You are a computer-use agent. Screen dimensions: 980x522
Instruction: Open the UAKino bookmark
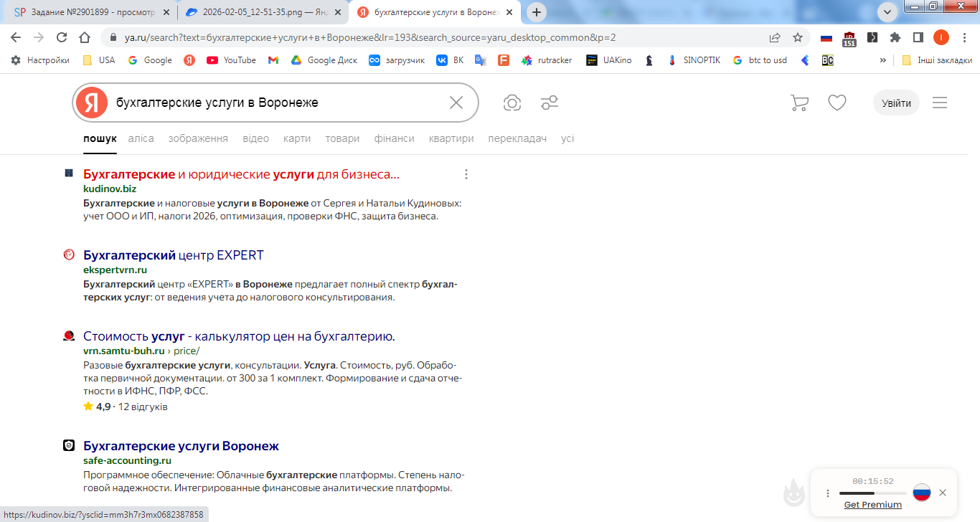pos(609,60)
